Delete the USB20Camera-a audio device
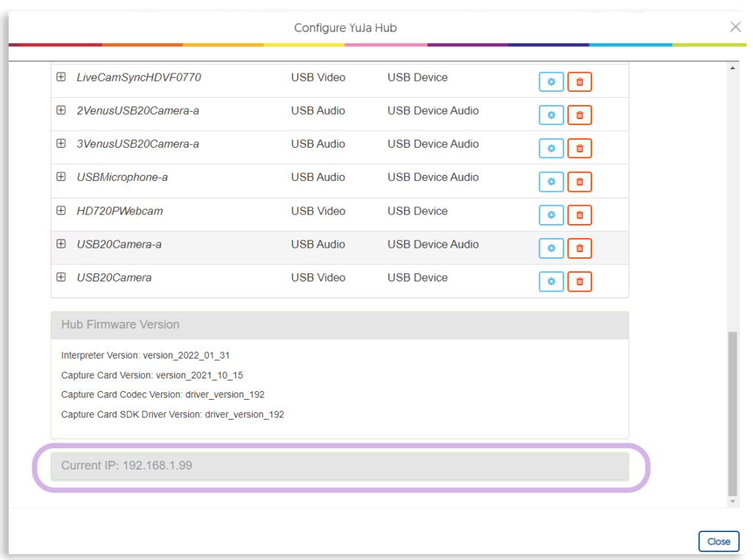 [x=579, y=248]
